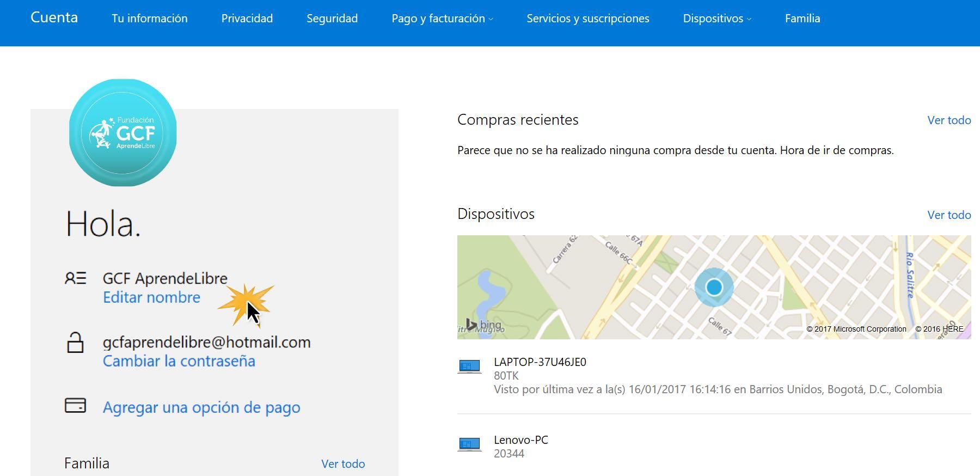Open the Seguridad section

332,19
